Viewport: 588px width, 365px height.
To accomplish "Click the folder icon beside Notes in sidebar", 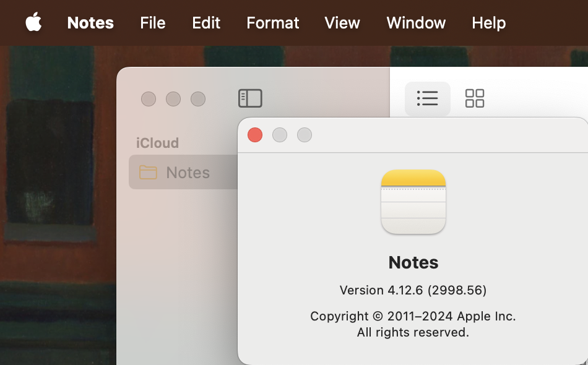I will [148, 173].
